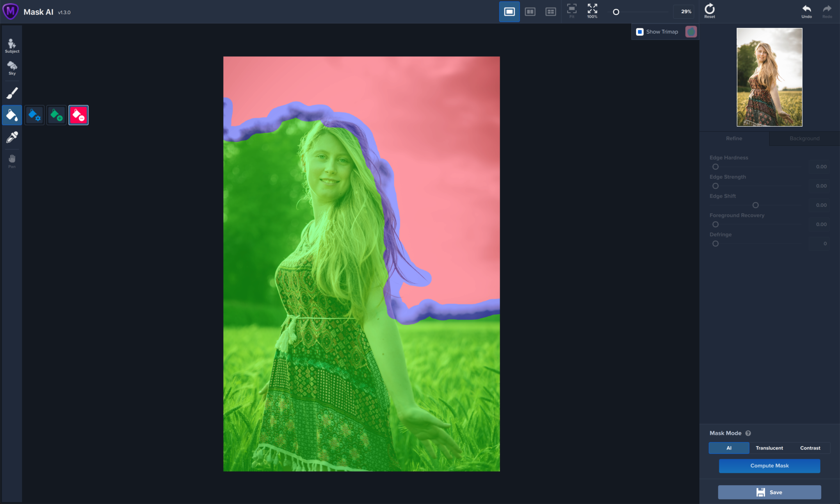
Task: Select the Brush tool
Action: pyautogui.click(x=12, y=93)
